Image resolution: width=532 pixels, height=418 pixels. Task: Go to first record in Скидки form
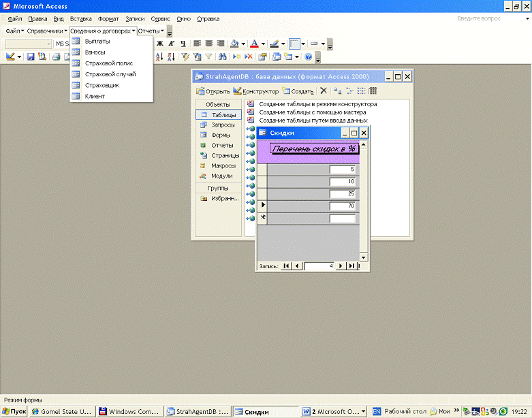point(286,266)
